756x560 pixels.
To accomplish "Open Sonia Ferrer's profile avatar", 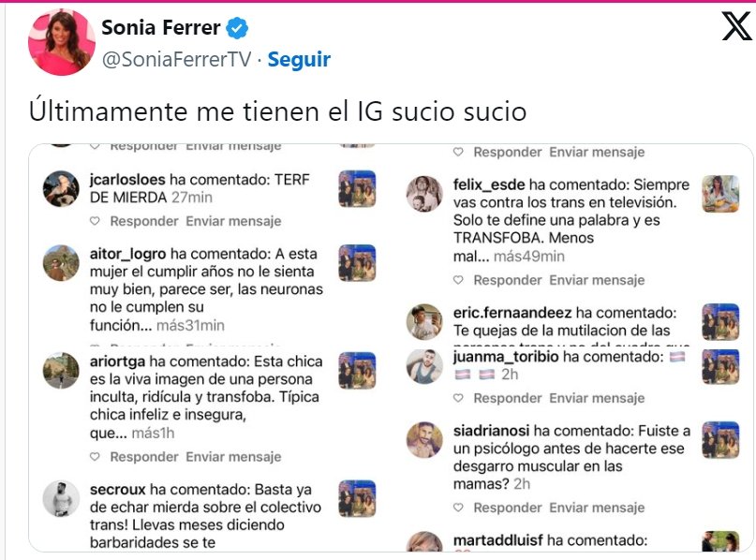I will [x=61, y=42].
